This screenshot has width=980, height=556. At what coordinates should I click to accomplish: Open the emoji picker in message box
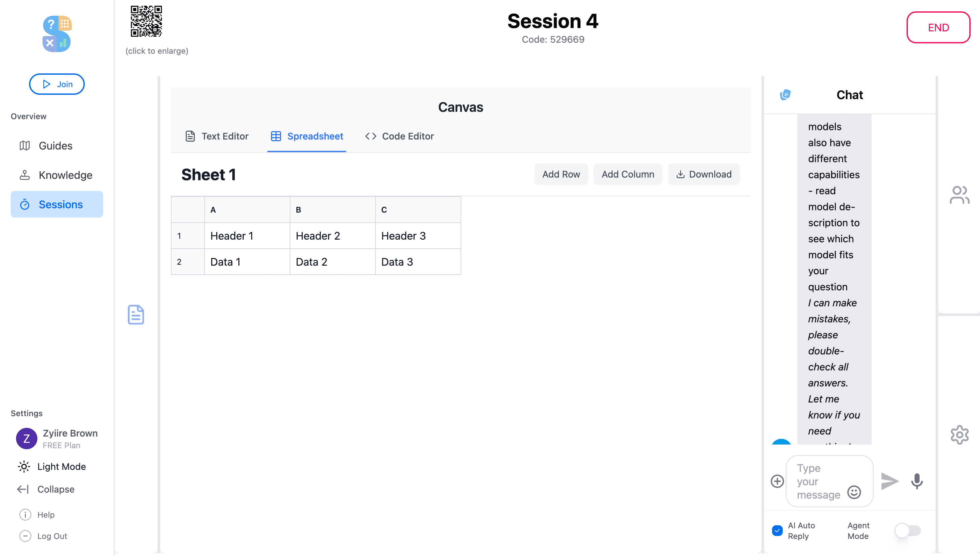[854, 492]
